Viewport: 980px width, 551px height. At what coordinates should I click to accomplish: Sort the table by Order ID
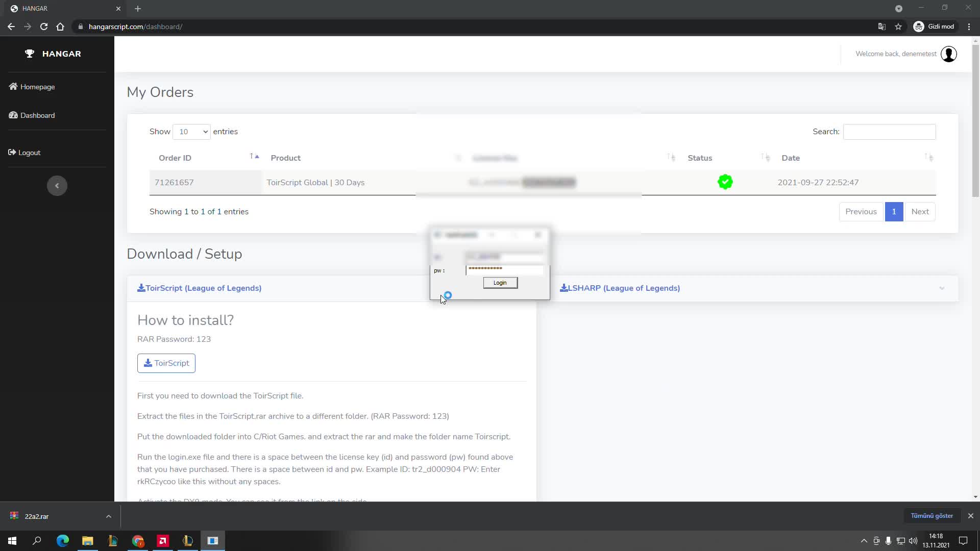coord(175,158)
